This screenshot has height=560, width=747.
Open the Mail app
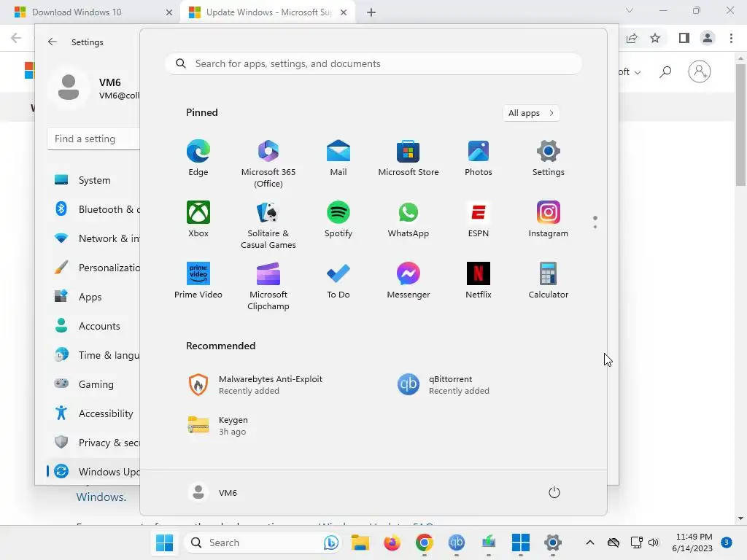point(338,158)
